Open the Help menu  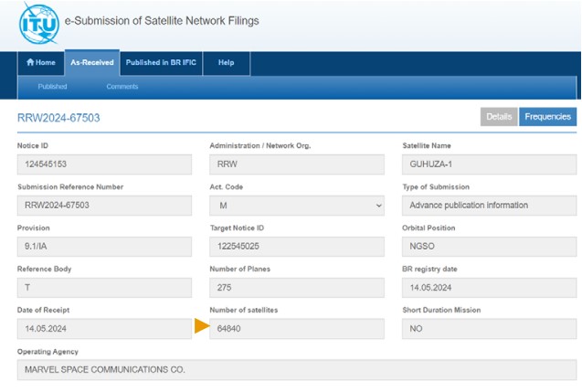coord(226,63)
